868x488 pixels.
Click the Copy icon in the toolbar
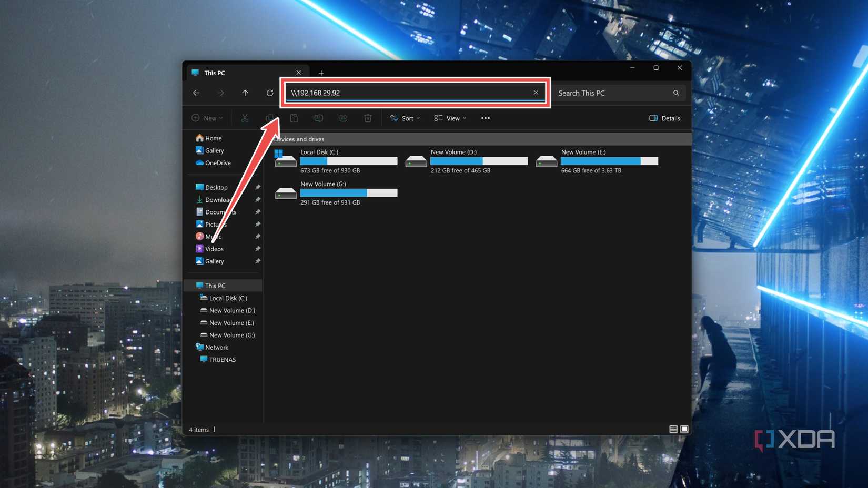click(269, 118)
